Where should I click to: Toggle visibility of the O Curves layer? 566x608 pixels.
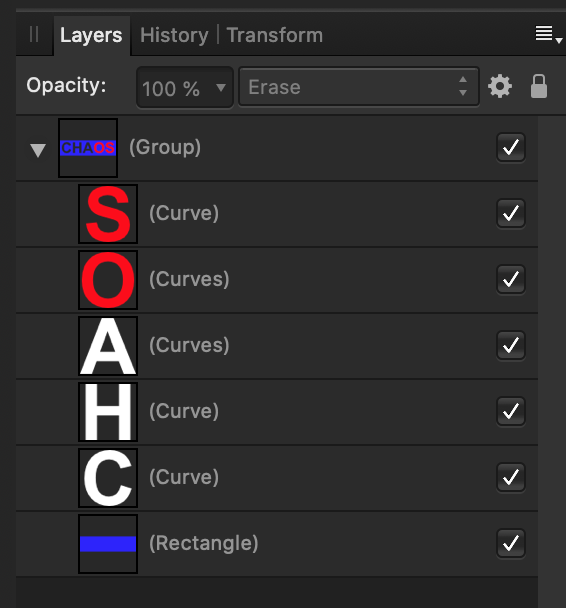coord(511,279)
